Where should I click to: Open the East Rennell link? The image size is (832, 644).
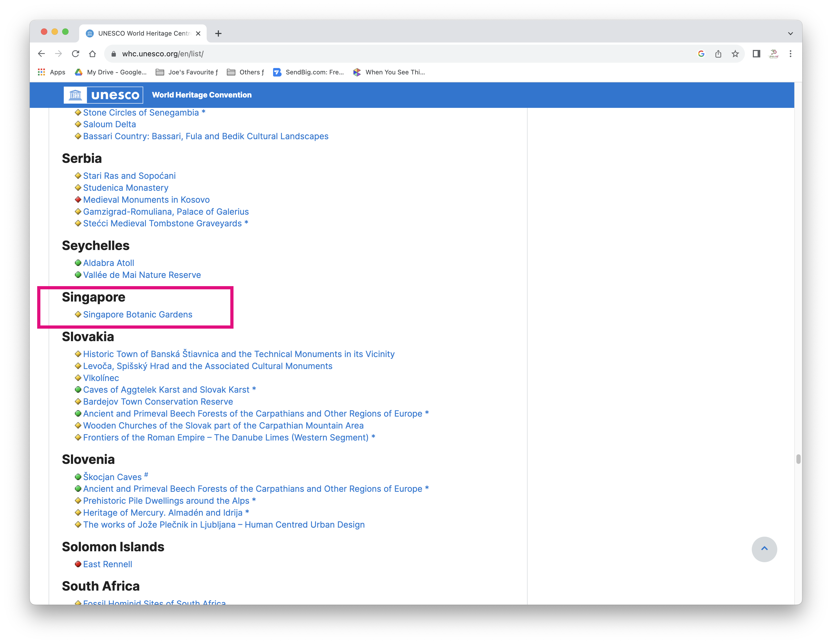(107, 564)
